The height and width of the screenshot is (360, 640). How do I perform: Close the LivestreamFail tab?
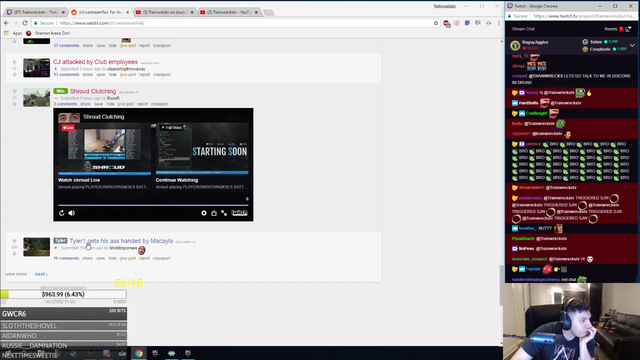[127, 12]
